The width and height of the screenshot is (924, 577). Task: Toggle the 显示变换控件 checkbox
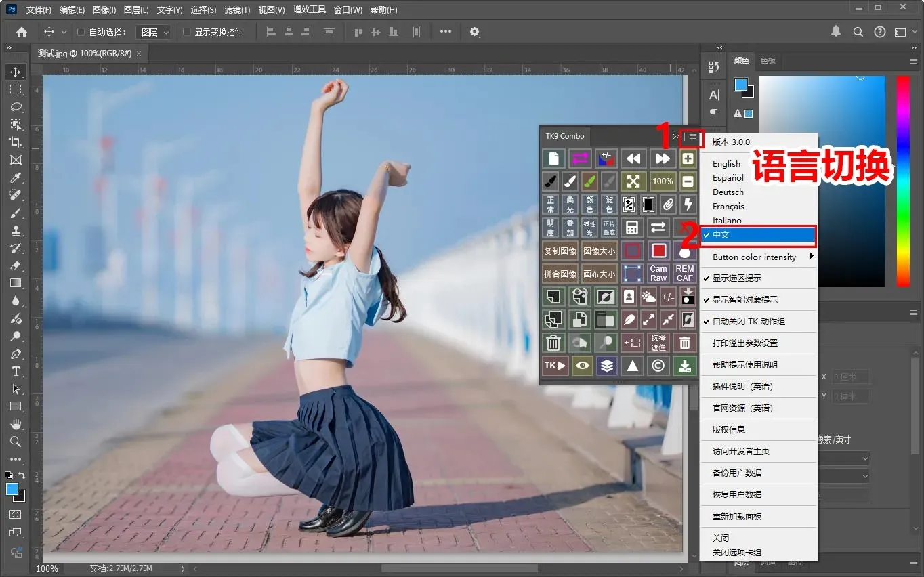[x=186, y=32]
